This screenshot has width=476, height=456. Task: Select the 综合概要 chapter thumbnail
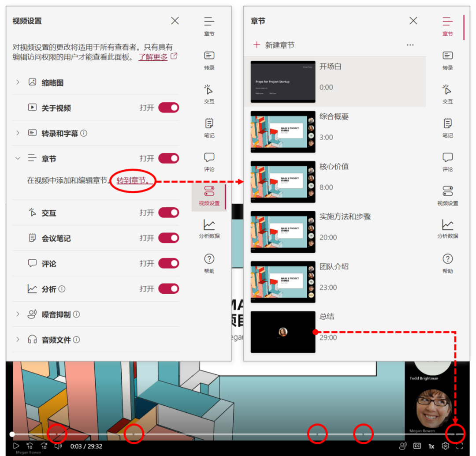pyautogui.click(x=283, y=132)
